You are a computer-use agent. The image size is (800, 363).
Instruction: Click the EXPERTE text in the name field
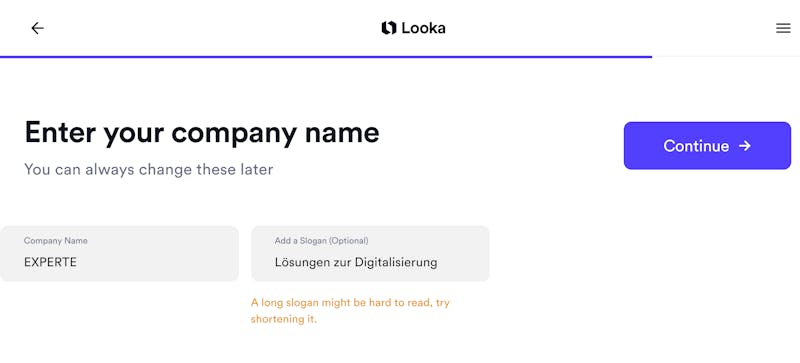click(x=50, y=262)
